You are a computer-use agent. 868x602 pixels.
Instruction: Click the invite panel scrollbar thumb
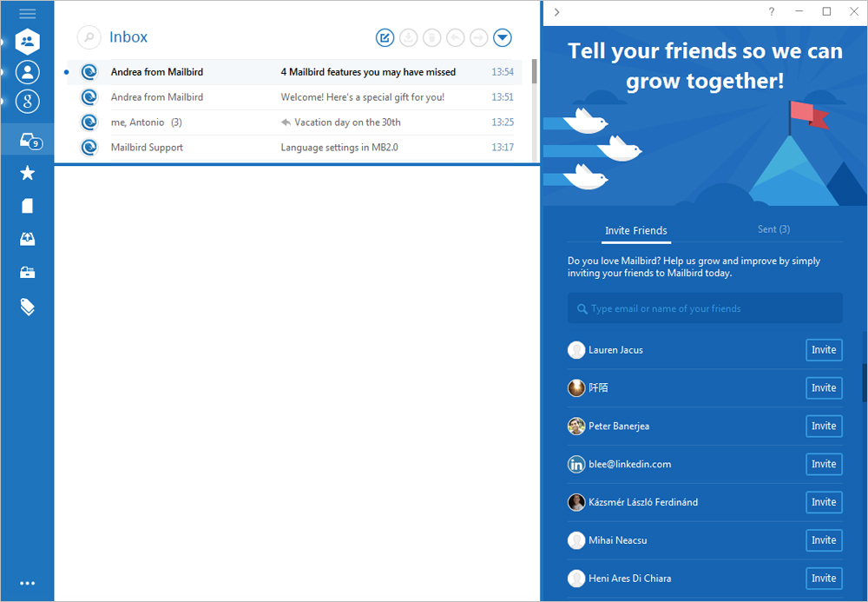point(865,382)
